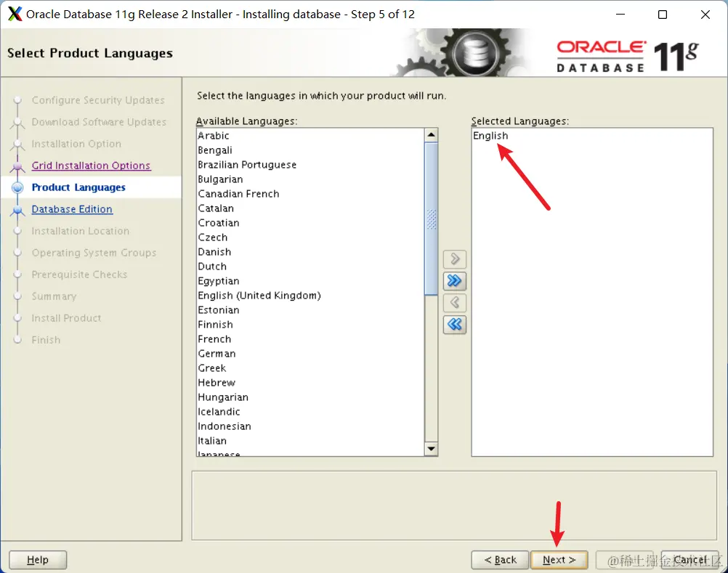This screenshot has height=573, width=728.
Task: Click the add all languages double-arrow button
Action: (x=455, y=281)
